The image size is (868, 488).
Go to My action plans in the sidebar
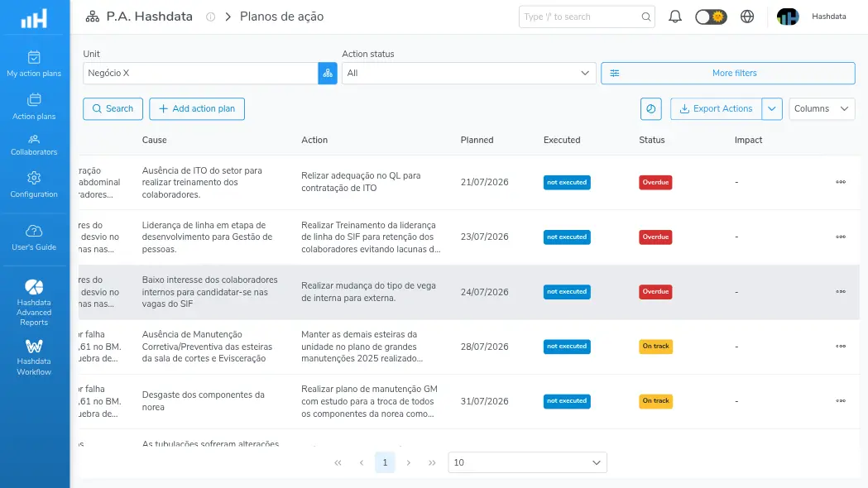coord(34,65)
